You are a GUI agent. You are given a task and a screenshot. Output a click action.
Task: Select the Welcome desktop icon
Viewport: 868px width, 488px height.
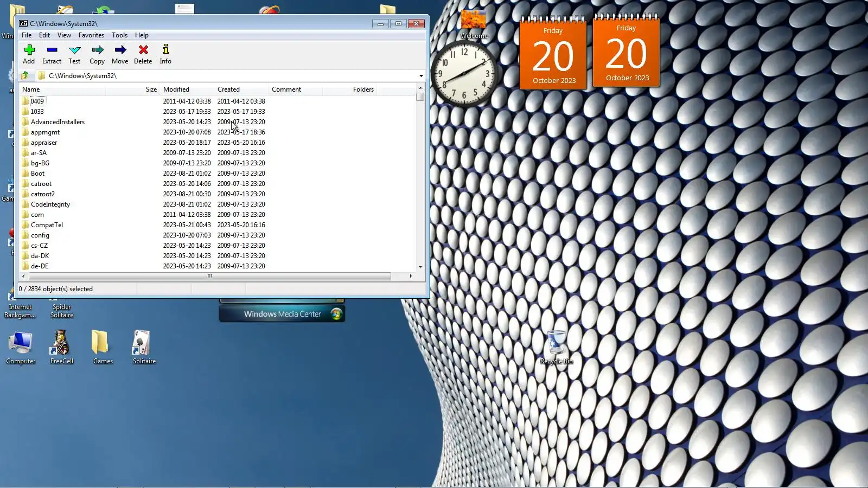[474, 24]
